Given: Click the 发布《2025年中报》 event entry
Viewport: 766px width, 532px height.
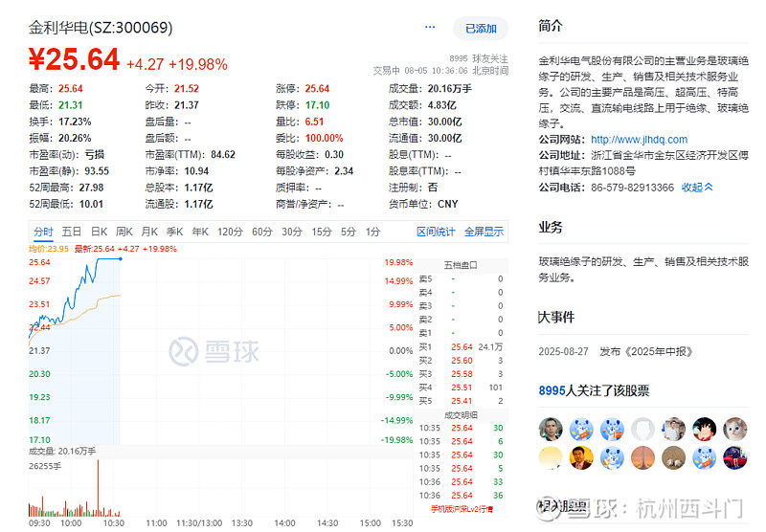Looking at the screenshot, I should [645, 351].
